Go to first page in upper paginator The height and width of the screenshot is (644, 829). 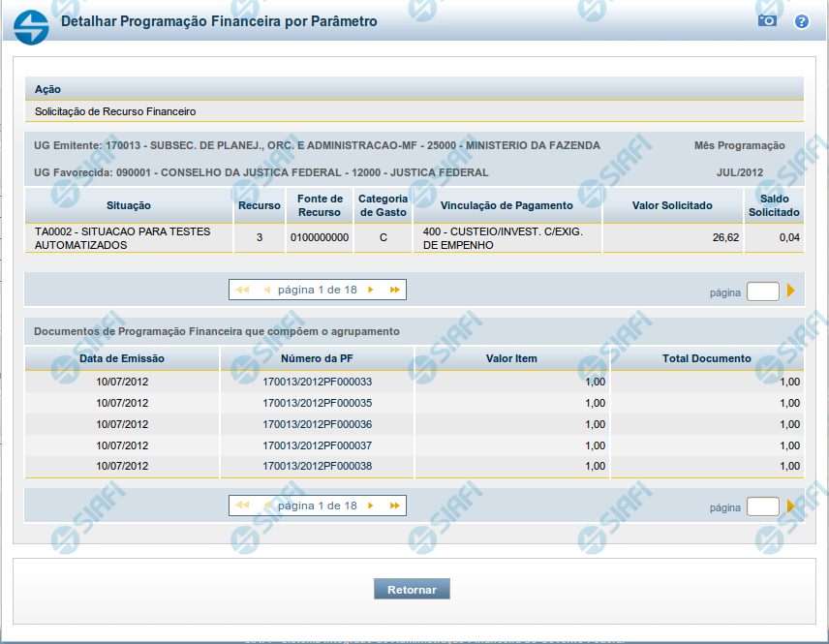click(242, 290)
